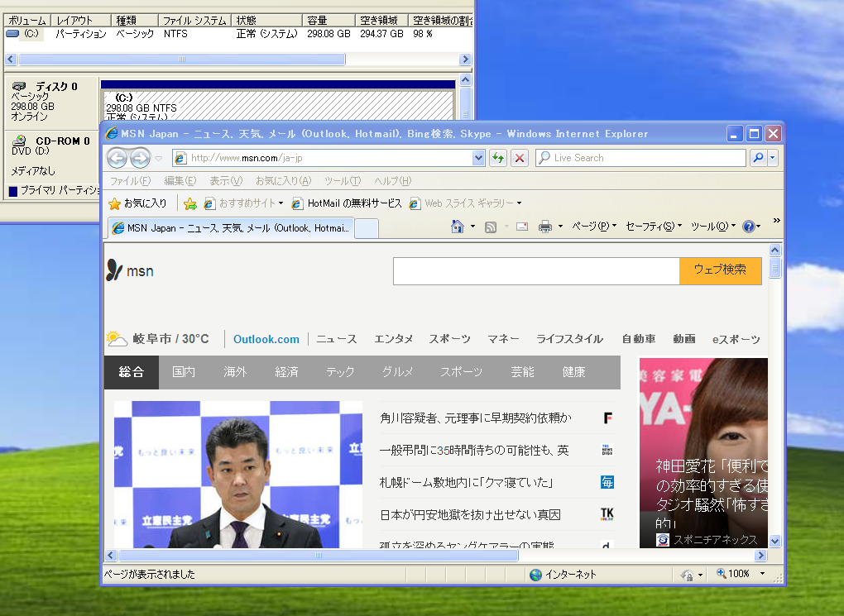The height and width of the screenshot is (616, 844).
Task: Open the ツール(T) menu in menu bar
Action: 343,181
